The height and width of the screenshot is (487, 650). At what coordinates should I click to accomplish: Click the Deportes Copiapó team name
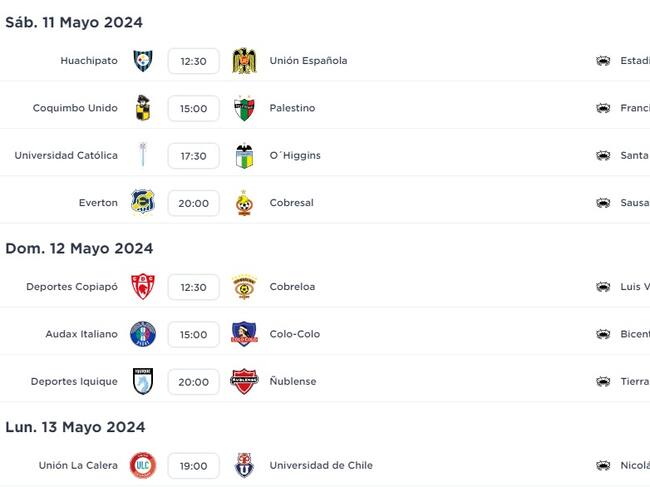72,287
